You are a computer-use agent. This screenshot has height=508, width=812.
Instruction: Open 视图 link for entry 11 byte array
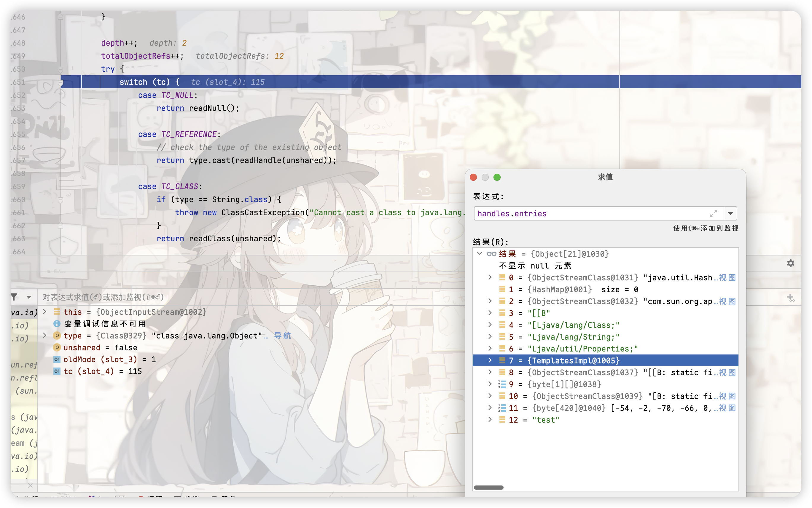[727, 408]
